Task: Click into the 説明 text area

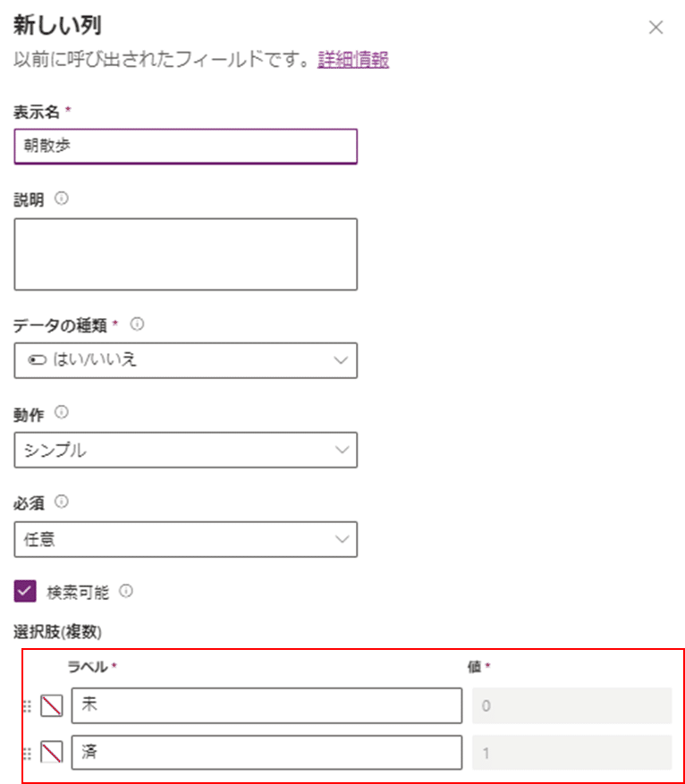Action: coord(185,254)
